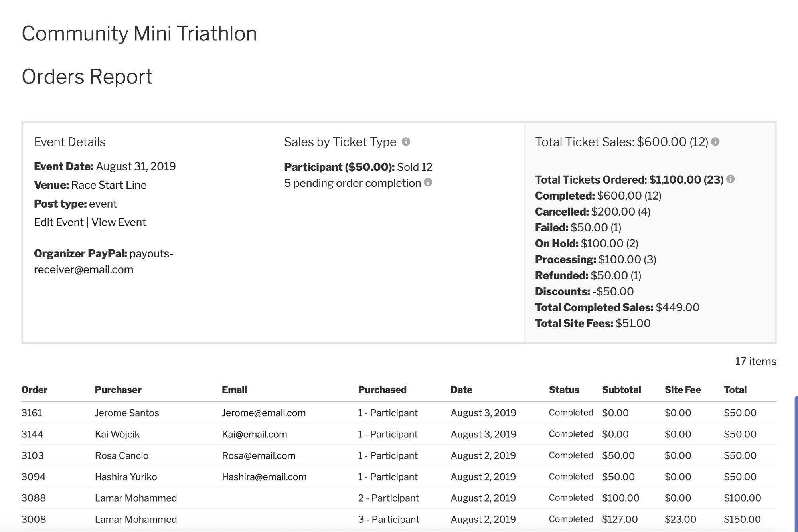Click info icon next to pending order completion
Screen dimensions: 798x532
pyautogui.click(x=428, y=182)
